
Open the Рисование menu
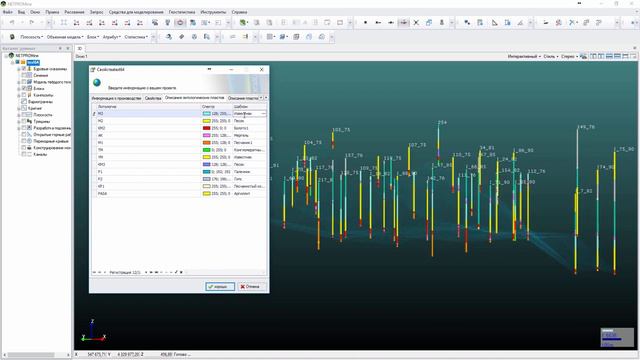pyautogui.click(x=74, y=12)
